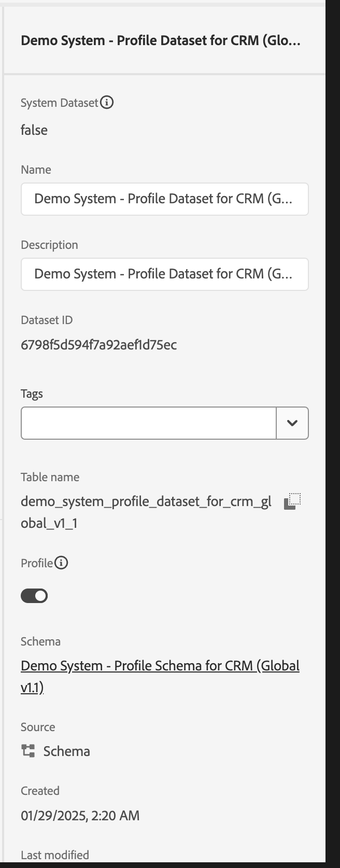Click the Description field label

click(49, 245)
